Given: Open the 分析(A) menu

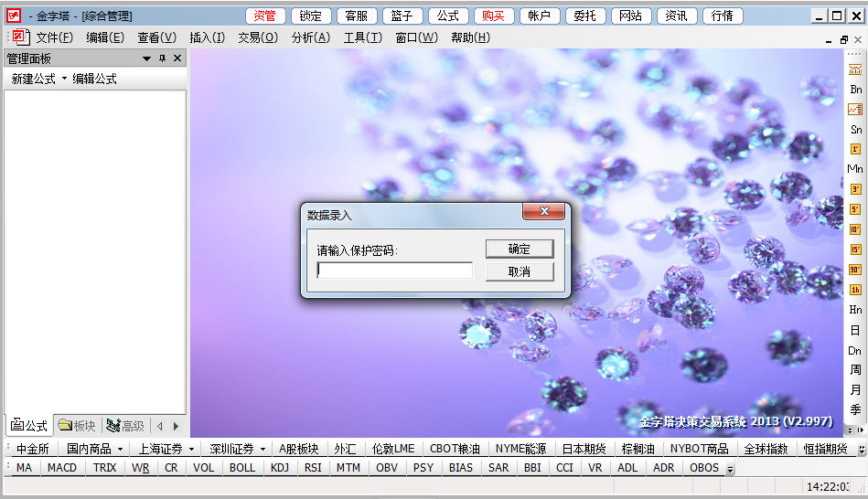Looking at the screenshot, I should 311,37.
